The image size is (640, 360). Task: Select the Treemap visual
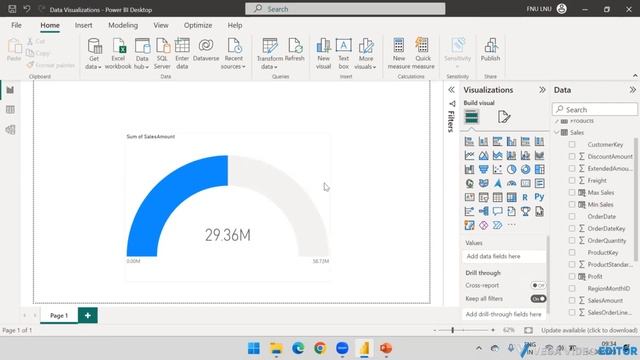(x=539, y=169)
